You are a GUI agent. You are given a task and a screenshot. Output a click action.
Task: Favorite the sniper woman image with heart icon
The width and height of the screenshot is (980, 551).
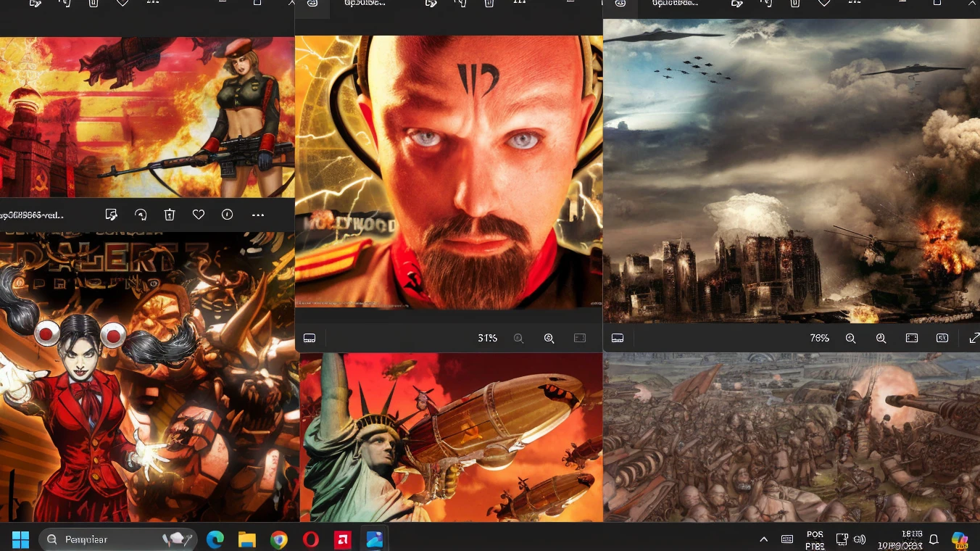[122, 3]
